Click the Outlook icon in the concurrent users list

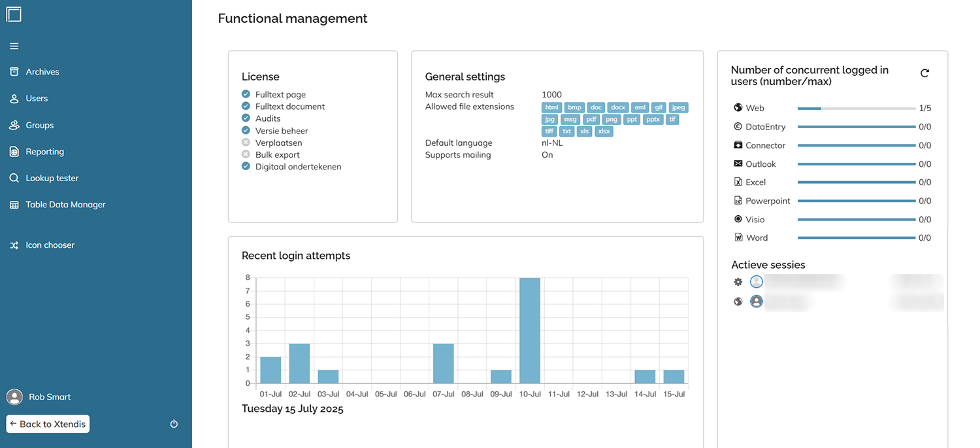(x=738, y=164)
